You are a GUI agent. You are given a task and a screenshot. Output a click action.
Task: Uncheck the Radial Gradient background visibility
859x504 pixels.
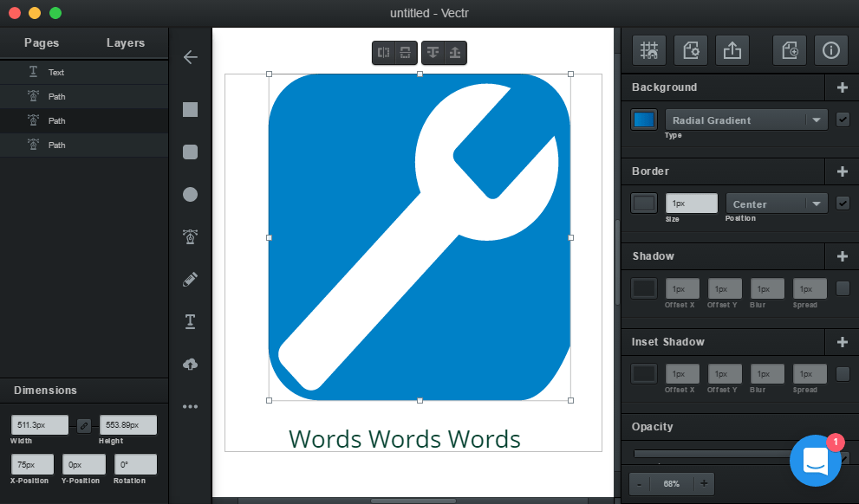(842, 120)
